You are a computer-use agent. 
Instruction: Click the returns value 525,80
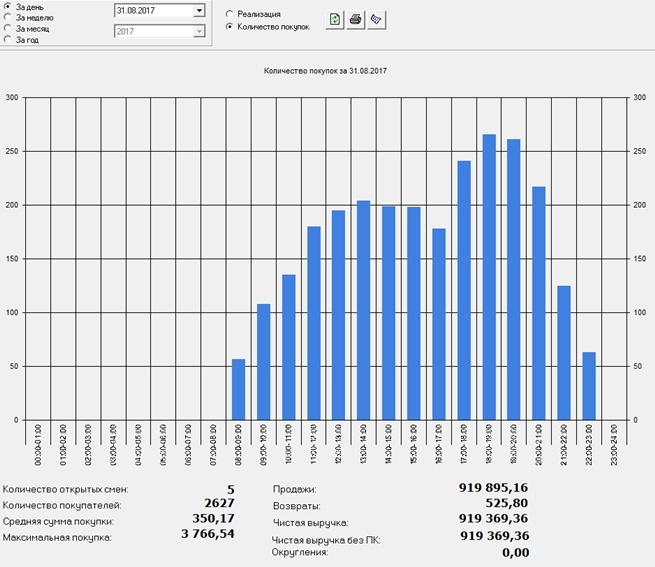507,503
